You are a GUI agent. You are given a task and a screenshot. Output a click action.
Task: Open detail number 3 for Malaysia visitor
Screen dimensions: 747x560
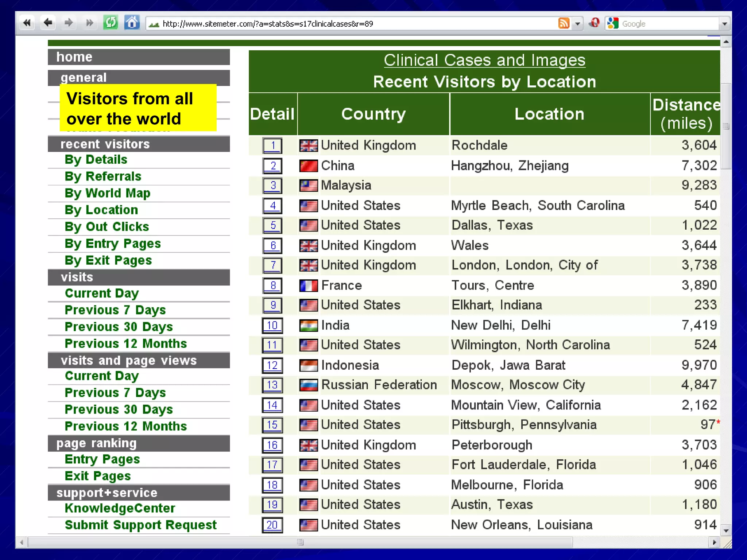point(272,185)
